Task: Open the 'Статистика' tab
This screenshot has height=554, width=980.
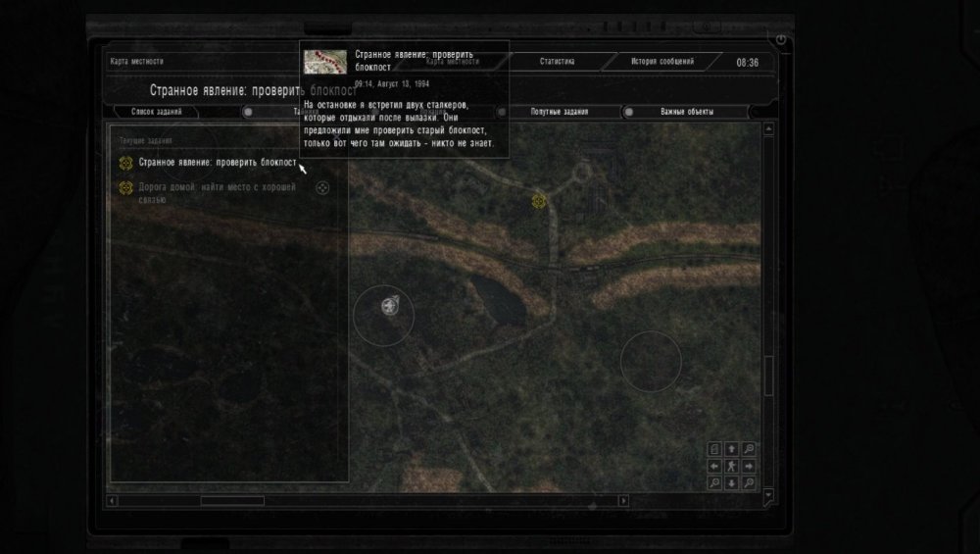Action: (557, 61)
